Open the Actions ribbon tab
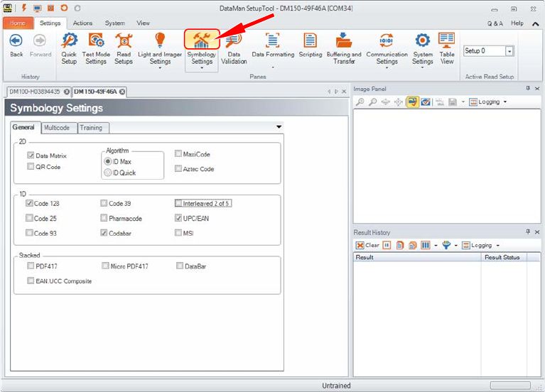The height and width of the screenshot is (392, 545). (82, 23)
